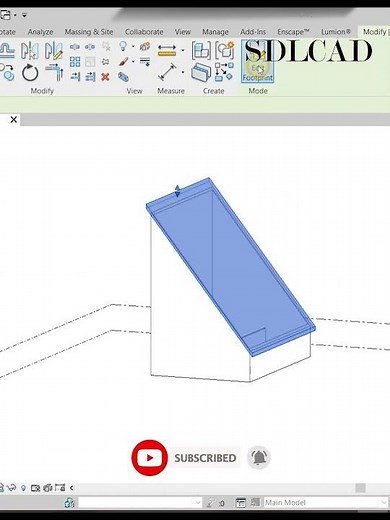Screen dimensions: 390x520
Task: Click the Create Assembly icon
Action: pyautogui.click(x=201, y=50)
